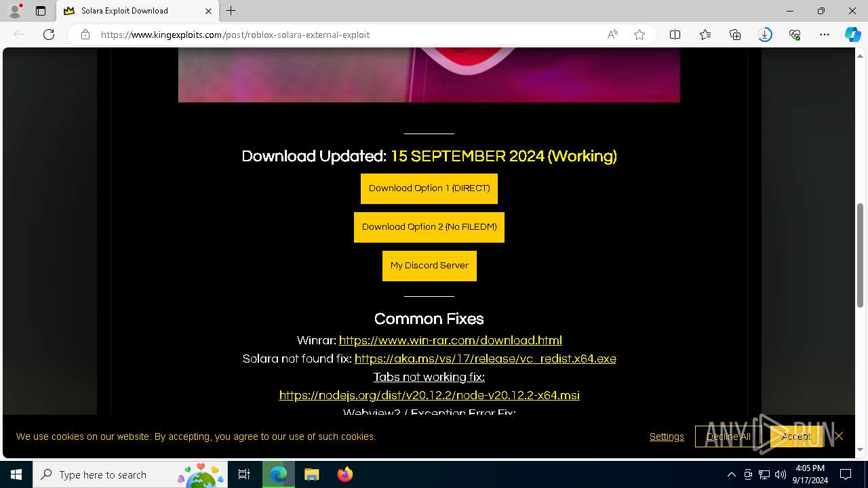Open Task View on the taskbar

coord(244,474)
